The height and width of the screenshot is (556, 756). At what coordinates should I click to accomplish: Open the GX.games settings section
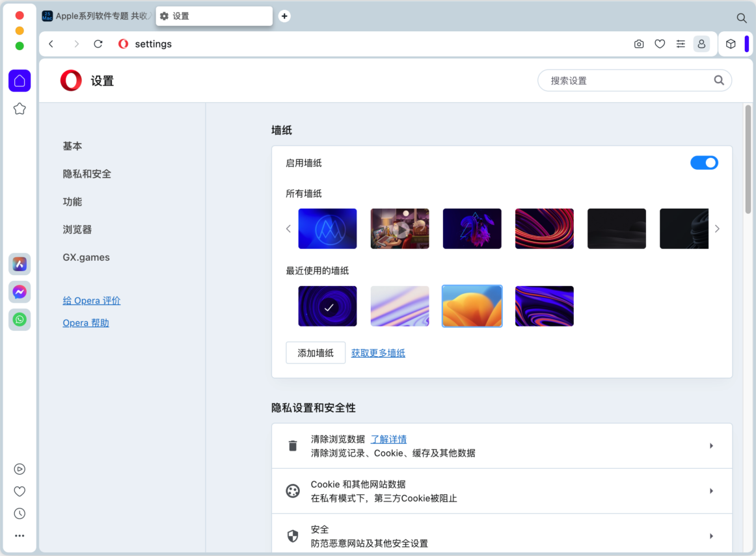87,258
